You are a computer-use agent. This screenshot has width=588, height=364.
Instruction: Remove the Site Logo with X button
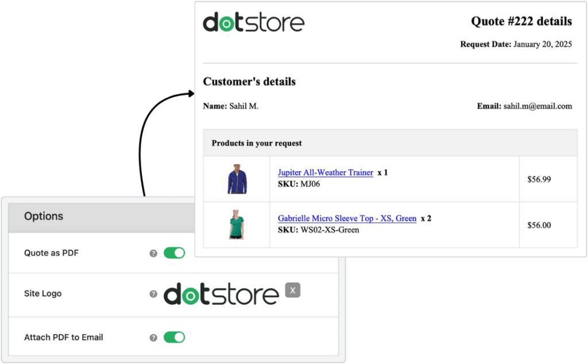point(292,290)
